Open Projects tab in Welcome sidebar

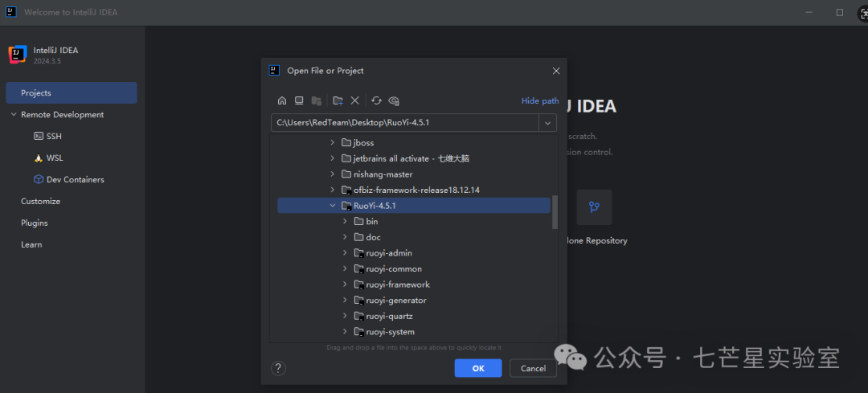point(72,93)
